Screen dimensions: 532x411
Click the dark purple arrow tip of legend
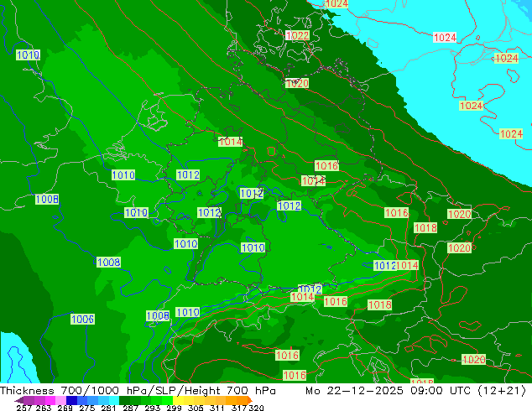(x=18, y=400)
